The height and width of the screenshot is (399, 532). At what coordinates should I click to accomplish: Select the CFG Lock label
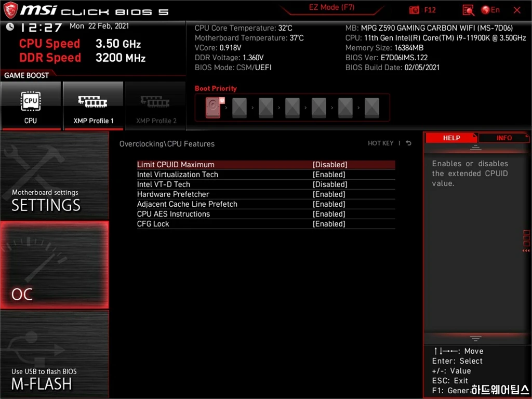[x=153, y=223]
